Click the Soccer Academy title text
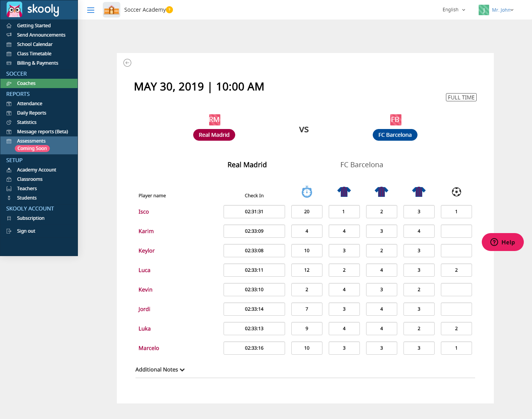The width and height of the screenshot is (532, 419). 145,10
